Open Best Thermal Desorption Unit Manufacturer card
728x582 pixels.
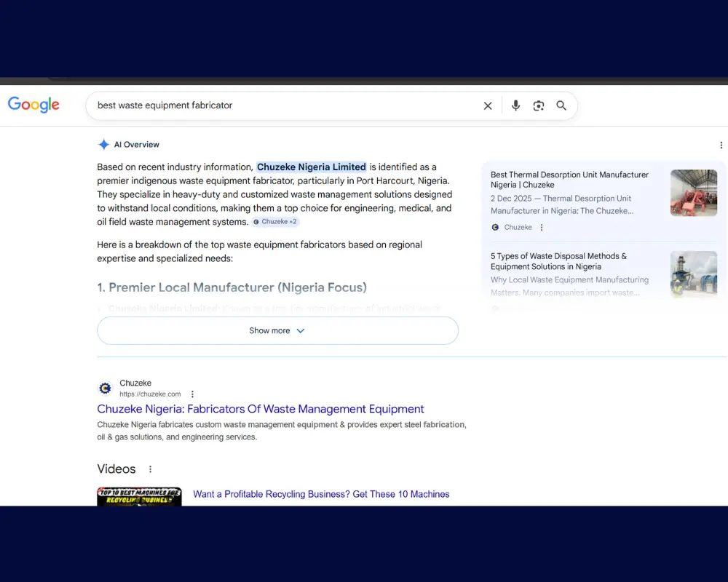[570, 180]
